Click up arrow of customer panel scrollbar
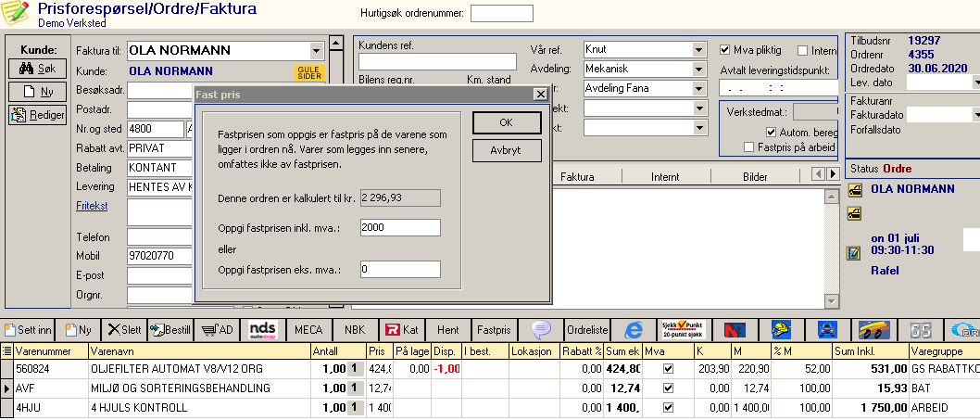 336,44
